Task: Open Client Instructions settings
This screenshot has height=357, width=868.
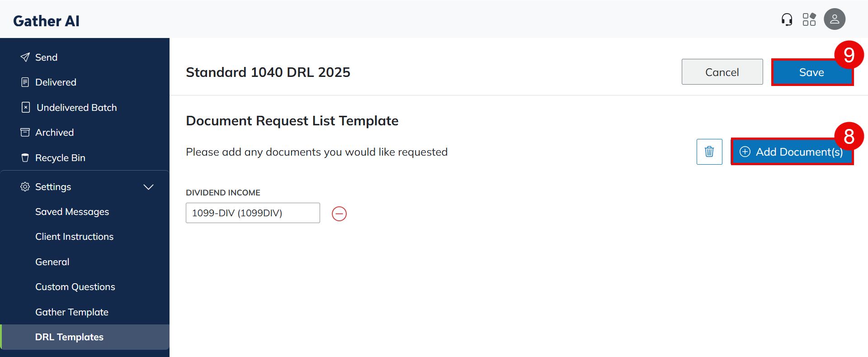Action: 74,237
